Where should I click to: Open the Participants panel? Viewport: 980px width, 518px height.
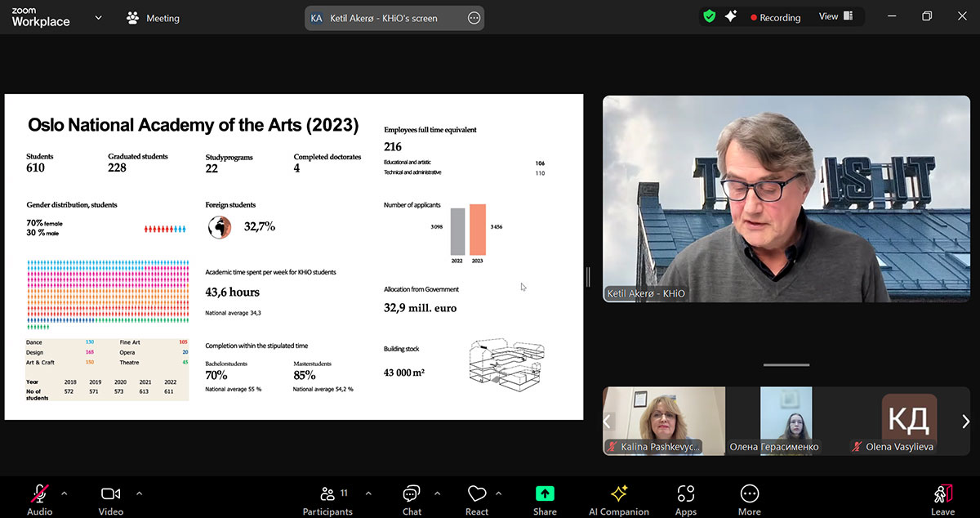(327, 499)
